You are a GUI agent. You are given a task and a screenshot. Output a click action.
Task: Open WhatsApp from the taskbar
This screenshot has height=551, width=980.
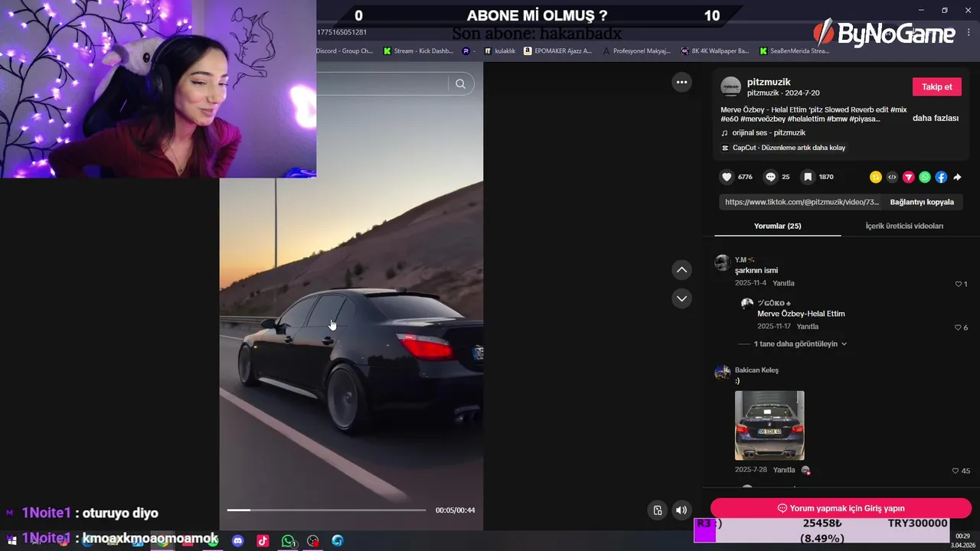pos(288,540)
